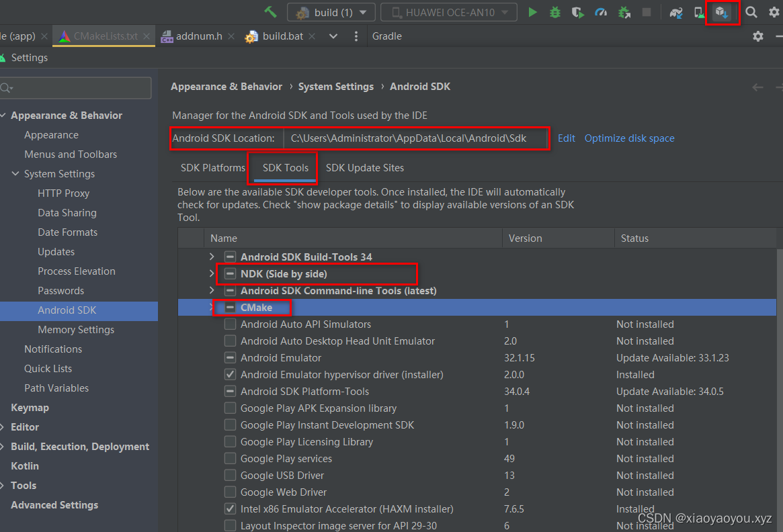The height and width of the screenshot is (532, 783).
Task: Uncheck Android Emulator hypervisor driver
Action: pyautogui.click(x=230, y=374)
